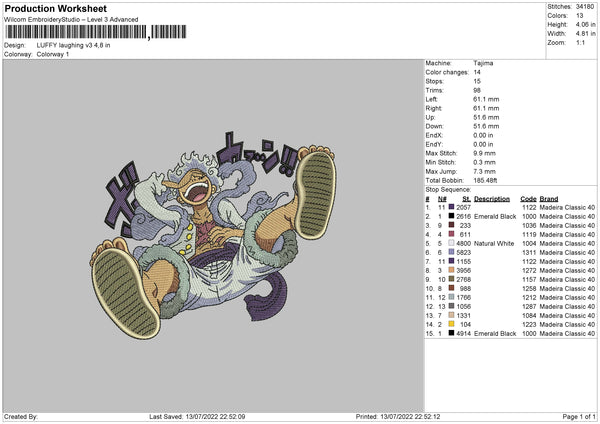The width and height of the screenshot is (600, 424).
Task: Click the Machine value "Tajima"
Action: [x=483, y=63]
